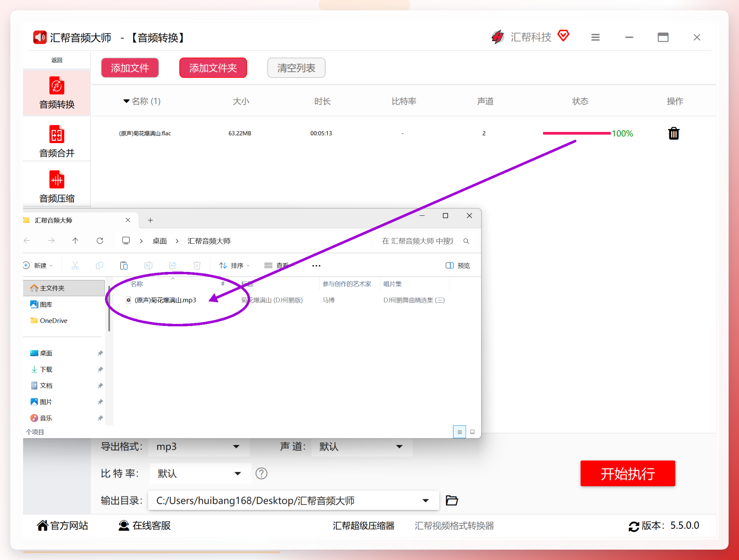Open the Audio Compress (音频压缩) sidebar tool
739x560 pixels.
(57, 187)
